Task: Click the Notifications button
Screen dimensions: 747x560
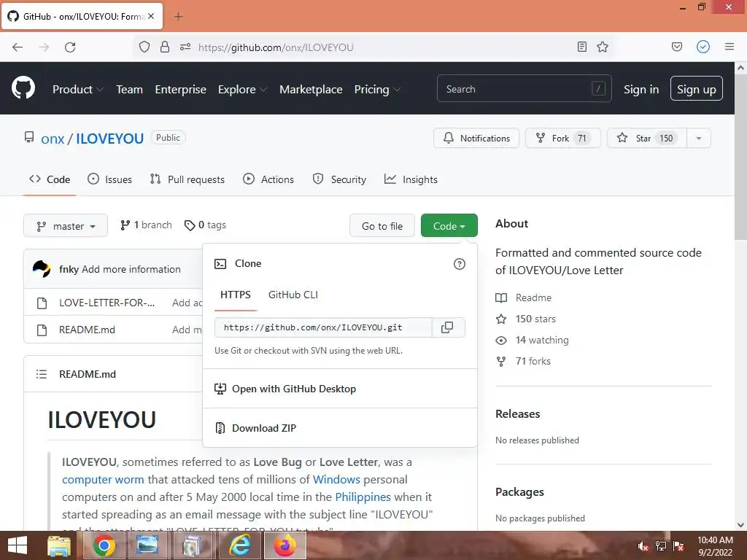Action: (x=476, y=138)
